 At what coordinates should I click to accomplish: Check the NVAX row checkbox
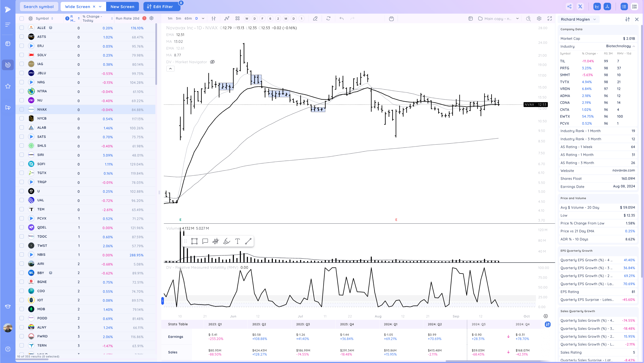pos(22,109)
